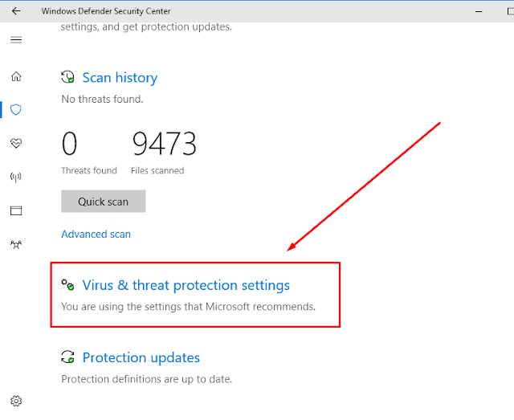Start a Quick scan
514x420 pixels.
tap(104, 202)
